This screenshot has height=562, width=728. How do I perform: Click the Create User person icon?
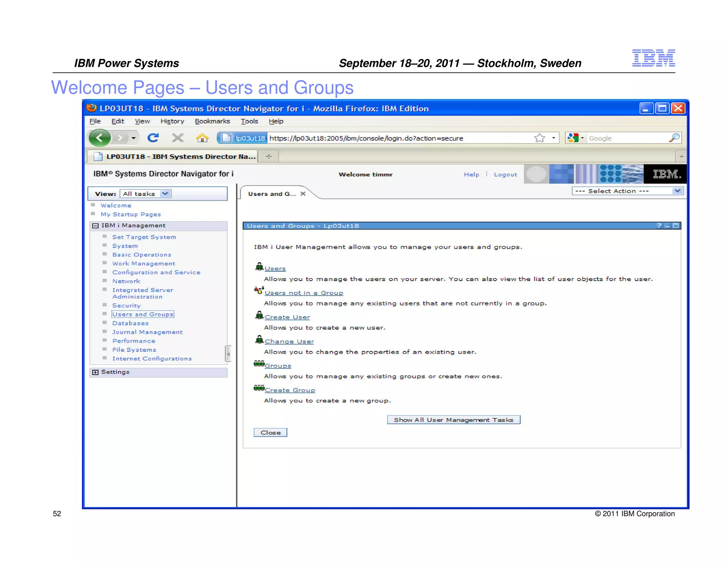pyautogui.click(x=259, y=315)
